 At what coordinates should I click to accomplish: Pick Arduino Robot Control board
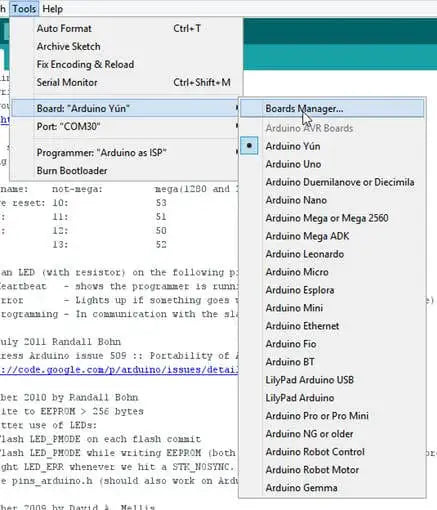(x=332, y=452)
